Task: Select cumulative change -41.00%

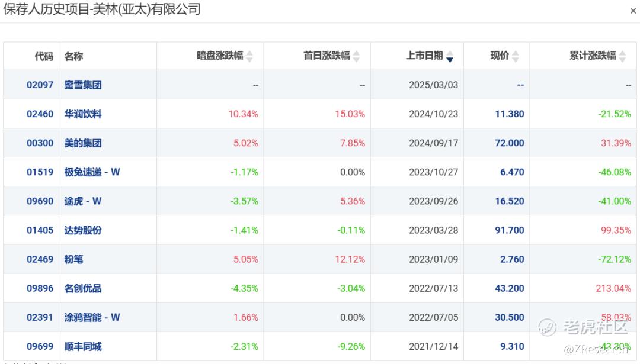Action: 615,201
